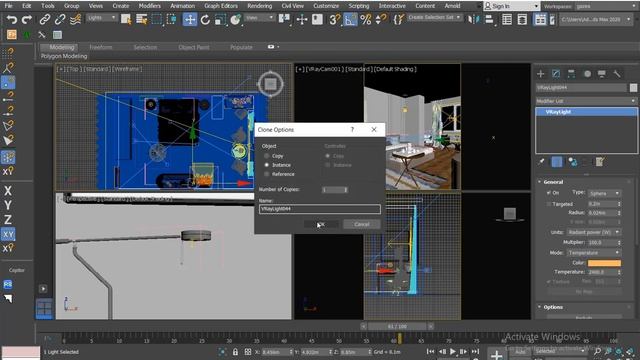Pick the Select Object tool
The height and width of the screenshot is (360, 640).
126,19
